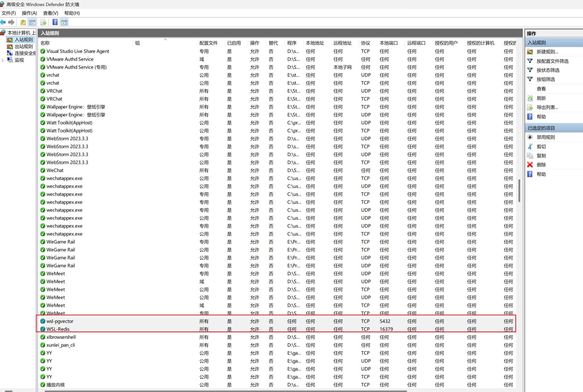
Task: Click 按配置文件筛选 action
Action: click(x=552, y=61)
